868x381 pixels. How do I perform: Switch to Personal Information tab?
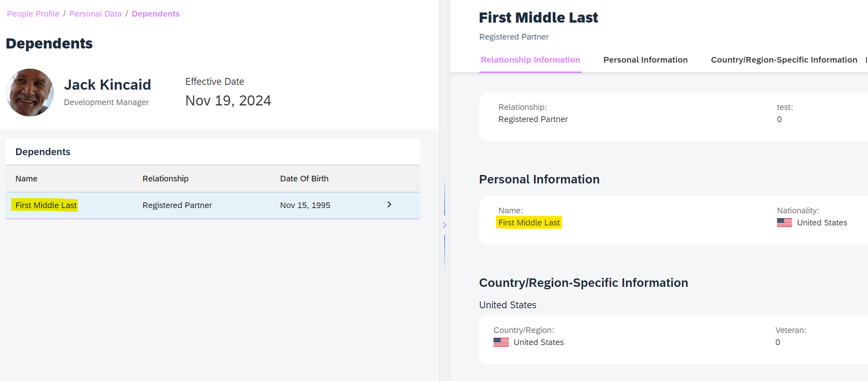click(645, 60)
